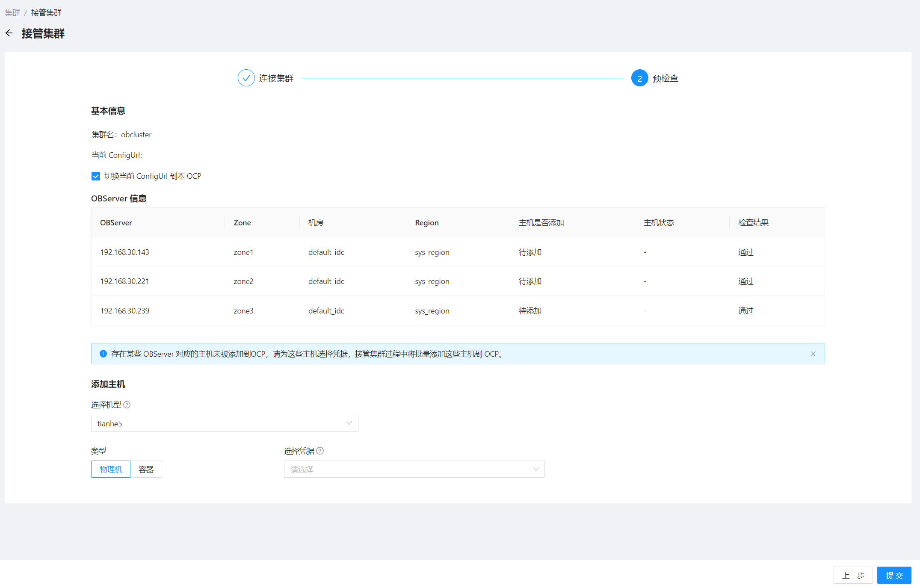Click the step 2 预检查 circle icon
This screenshot has height=588, width=920.
pyautogui.click(x=639, y=78)
